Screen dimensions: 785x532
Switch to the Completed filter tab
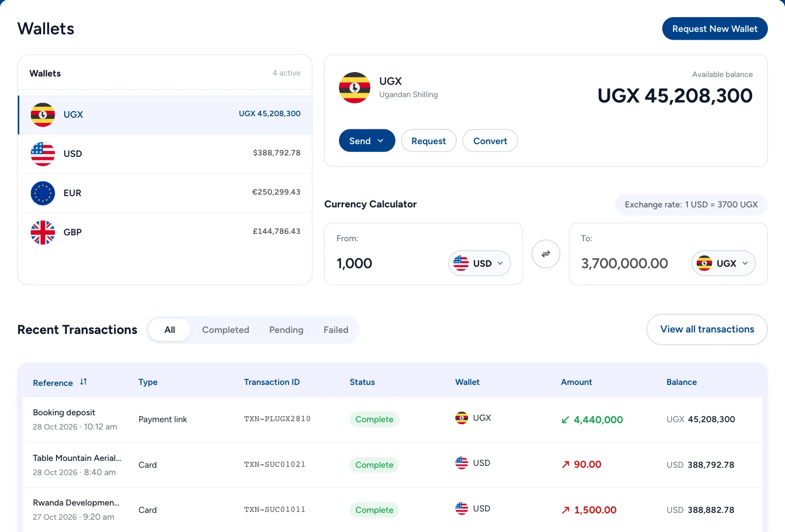click(226, 330)
